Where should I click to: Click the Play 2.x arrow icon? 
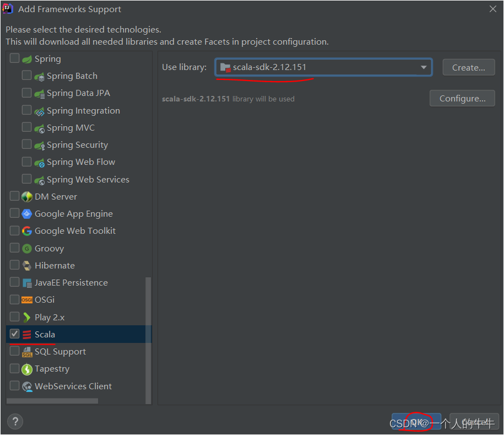pos(27,317)
